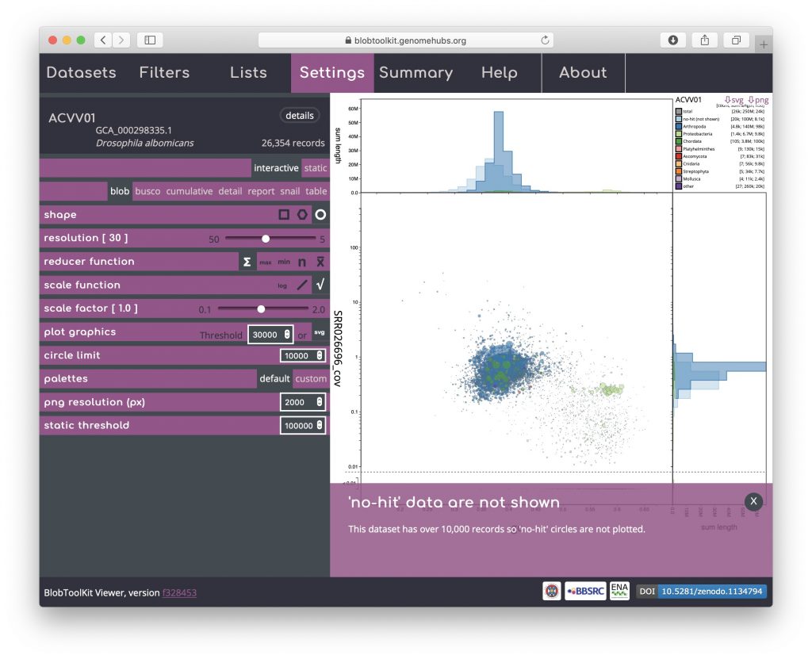The height and width of the screenshot is (659, 812).
Task: Adjust the png resolution stepper
Action: tap(320, 403)
